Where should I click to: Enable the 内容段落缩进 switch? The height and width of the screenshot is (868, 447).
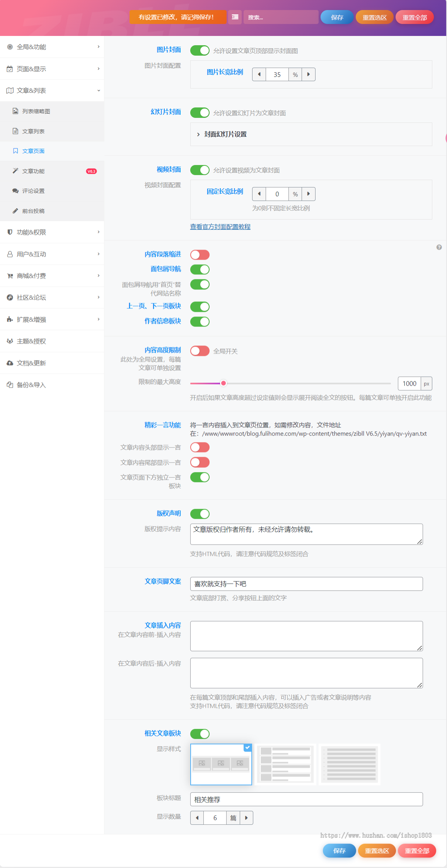point(200,255)
